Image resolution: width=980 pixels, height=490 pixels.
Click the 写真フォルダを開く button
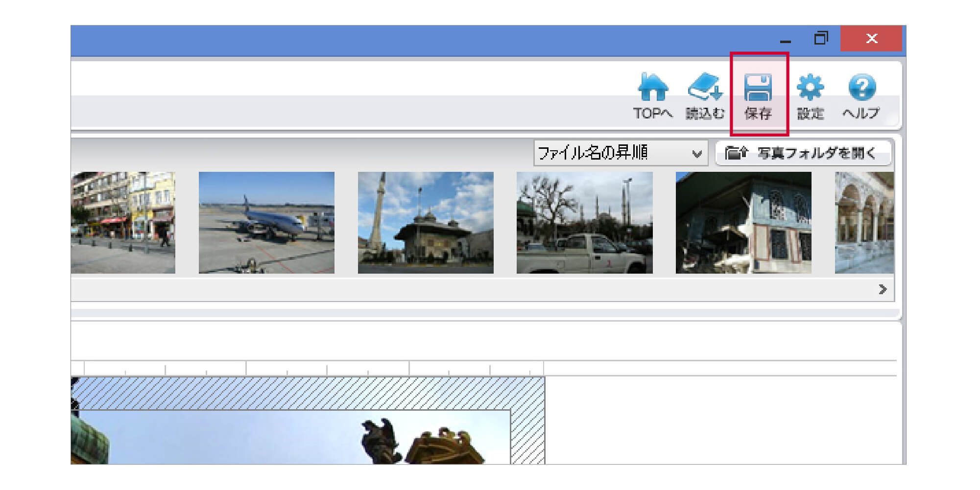coord(803,153)
